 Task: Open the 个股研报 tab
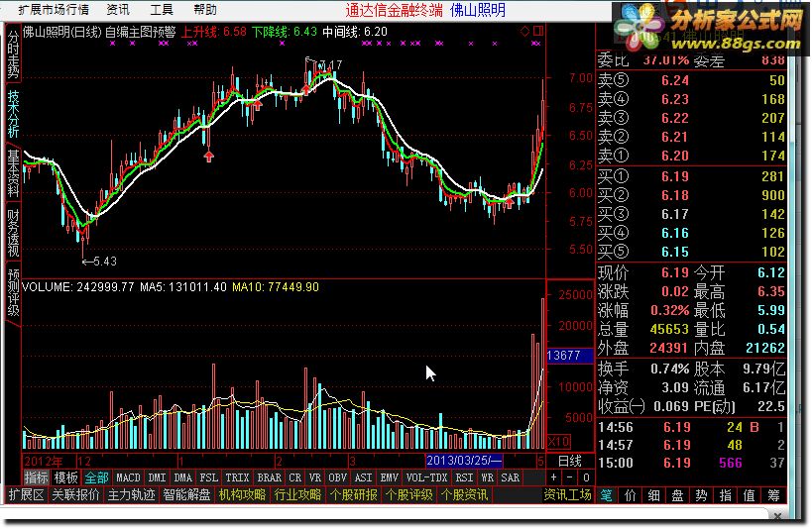pos(353,495)
